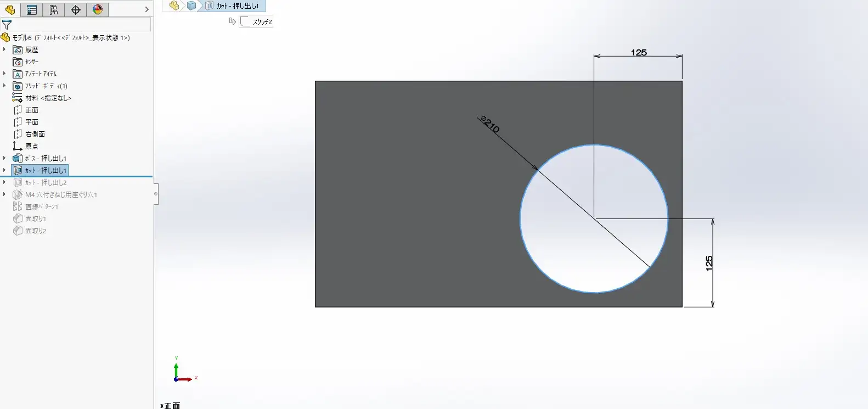Screen dimensions: 868x409
Task: Click the Ø210 diameter dimension text
Action: tap(490, 125)
